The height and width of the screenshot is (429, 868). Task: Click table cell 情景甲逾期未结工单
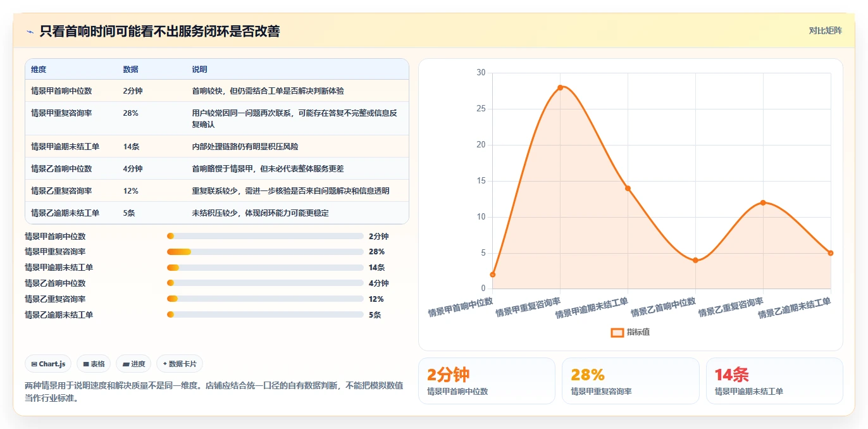(x=65, y=147)
